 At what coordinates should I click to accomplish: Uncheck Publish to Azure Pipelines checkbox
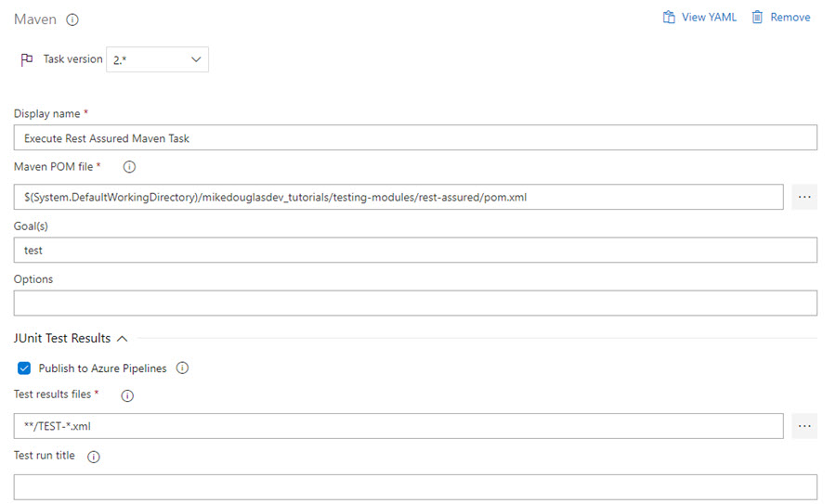tap(24, 368)
